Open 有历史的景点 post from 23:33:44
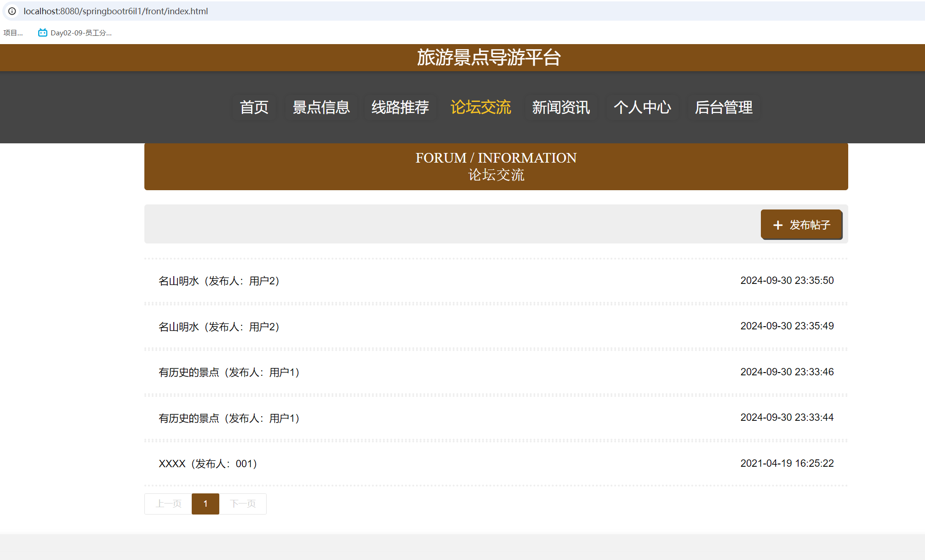The width and height of the screenshot is (925, 560). coord(229,418)
